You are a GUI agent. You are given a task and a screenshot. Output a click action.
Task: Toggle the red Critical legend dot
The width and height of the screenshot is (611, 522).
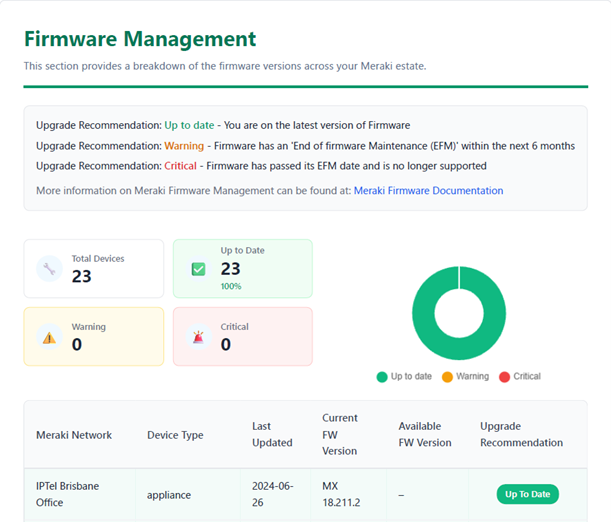click(x=504, y=377)
